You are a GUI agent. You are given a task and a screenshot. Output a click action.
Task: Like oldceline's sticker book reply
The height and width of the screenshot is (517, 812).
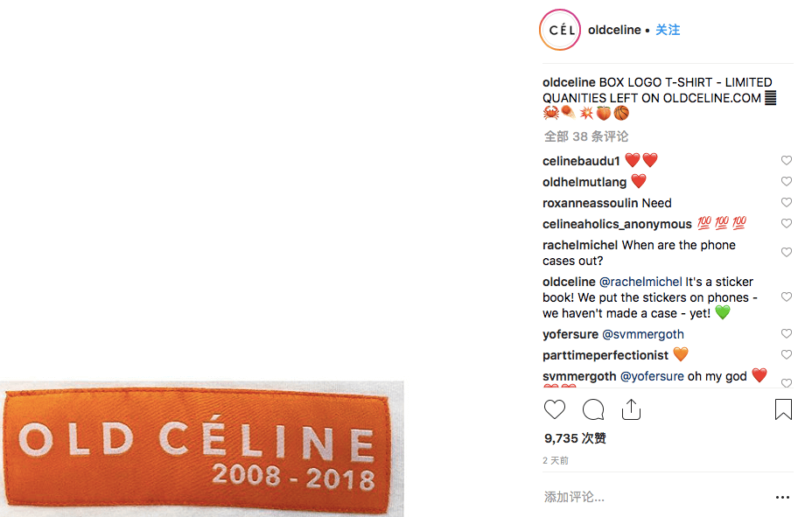[x=786, y=297]
